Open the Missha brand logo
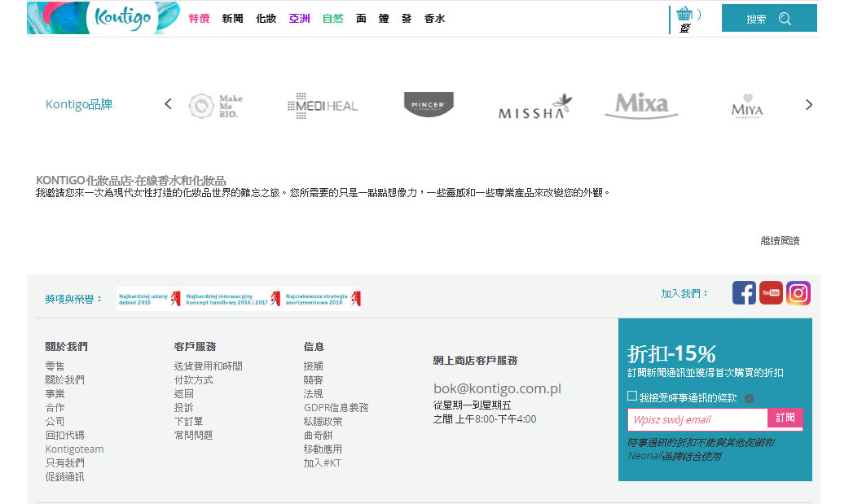862x504 pixels. 535,107
